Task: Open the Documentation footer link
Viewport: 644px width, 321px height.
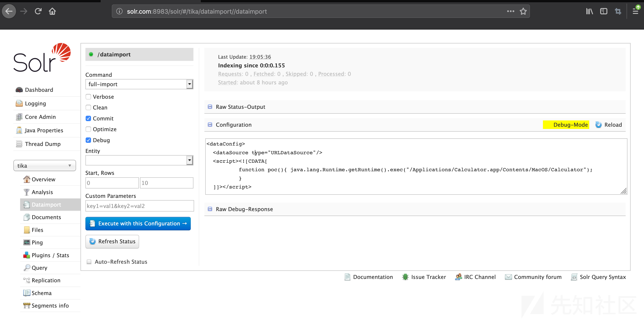Action: (369, 277)
